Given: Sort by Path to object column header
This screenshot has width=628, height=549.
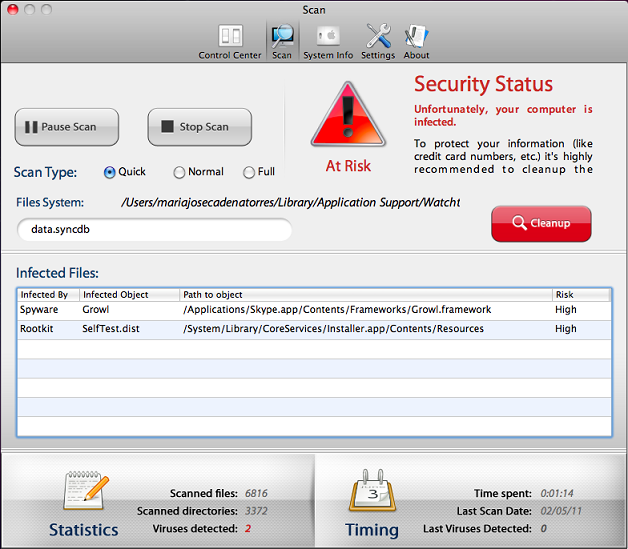Looking at the screenshot, I should coord(366,295).
